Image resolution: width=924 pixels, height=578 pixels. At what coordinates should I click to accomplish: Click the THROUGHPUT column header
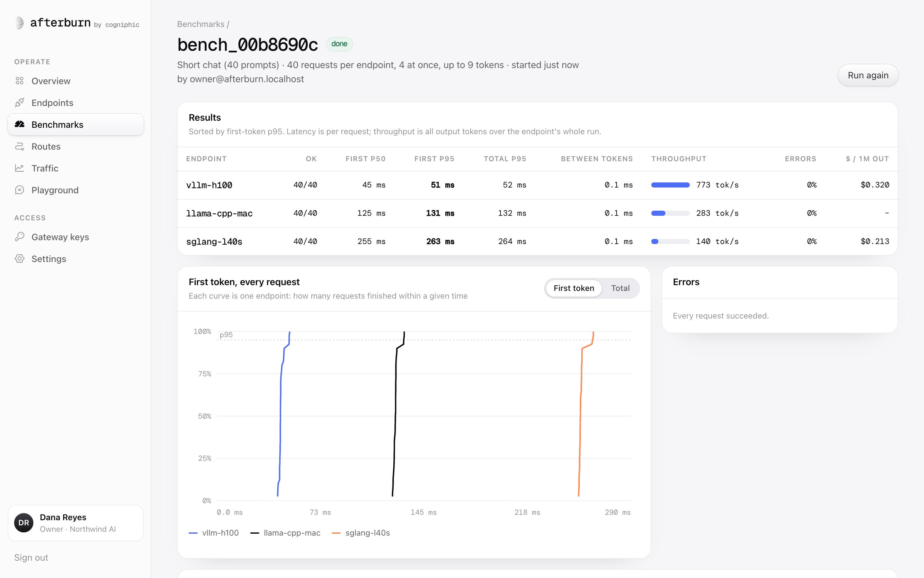pyautogui.click(x=679, y=159)
